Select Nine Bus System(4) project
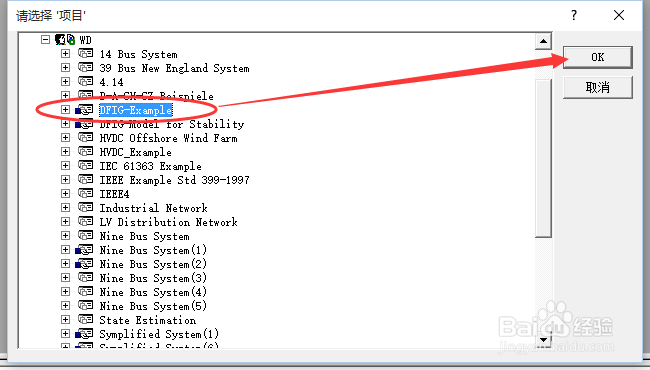This screenshot has width=650, height=370. tap(153, 292)
